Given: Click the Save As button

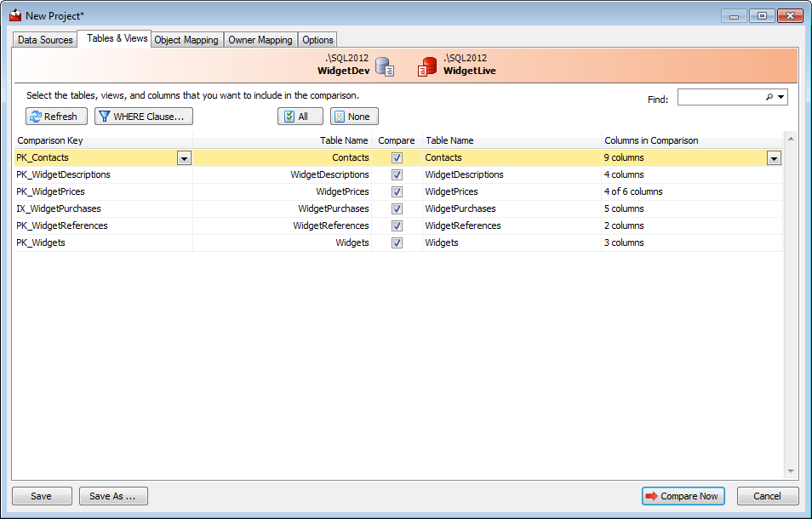Looking at the screenshot, I should pyautogui.click(x=113, y=496).
